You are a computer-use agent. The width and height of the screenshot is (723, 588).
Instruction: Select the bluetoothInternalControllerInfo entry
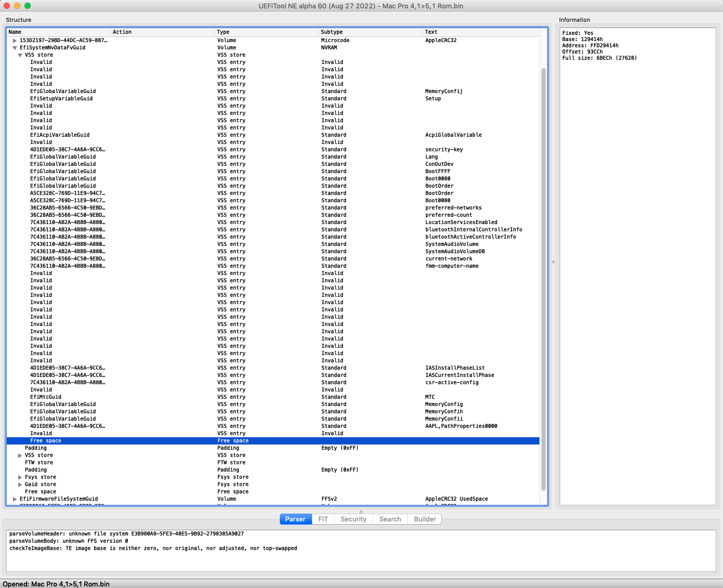[273, 230]
